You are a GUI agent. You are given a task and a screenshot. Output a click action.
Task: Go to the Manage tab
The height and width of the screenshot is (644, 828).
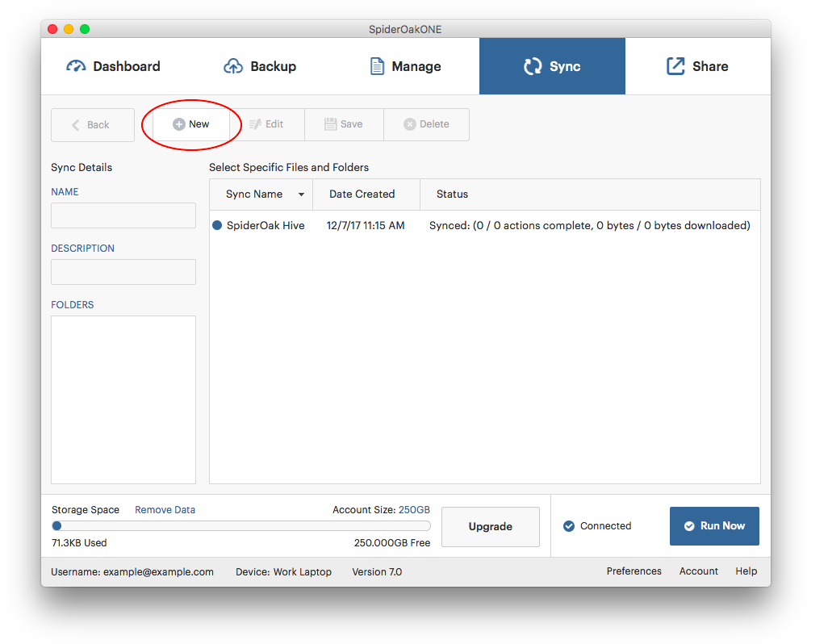[405, 66]
